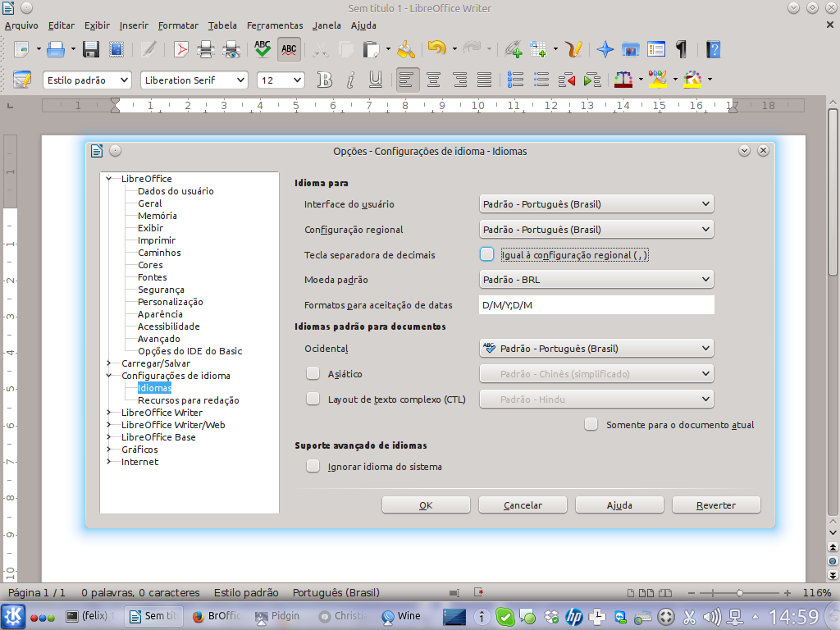Click the Print document icon
840x630 pixels.
pyautogui.click(x=206, y=49)
